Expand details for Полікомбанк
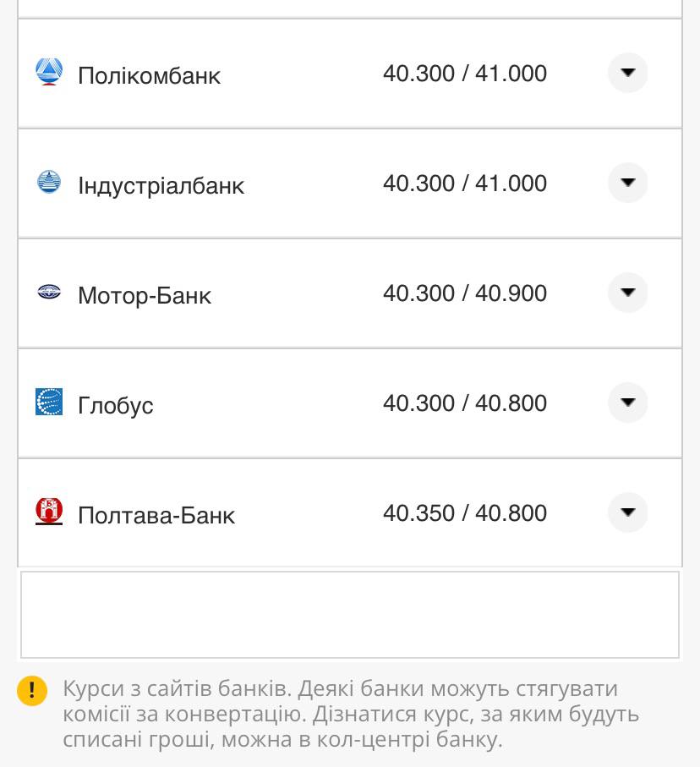 (x=627, y=73)
